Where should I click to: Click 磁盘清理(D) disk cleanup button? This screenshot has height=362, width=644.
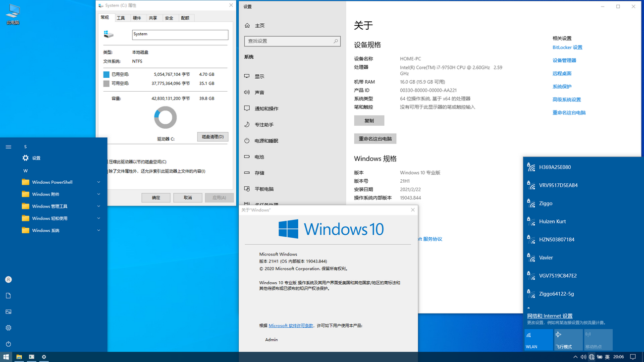coord(213,137)
